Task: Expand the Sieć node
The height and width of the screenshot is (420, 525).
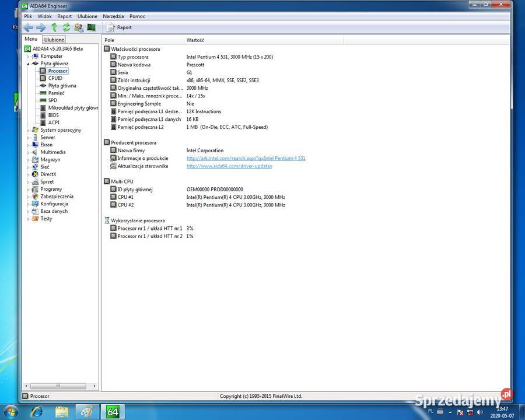Action: 28,167
